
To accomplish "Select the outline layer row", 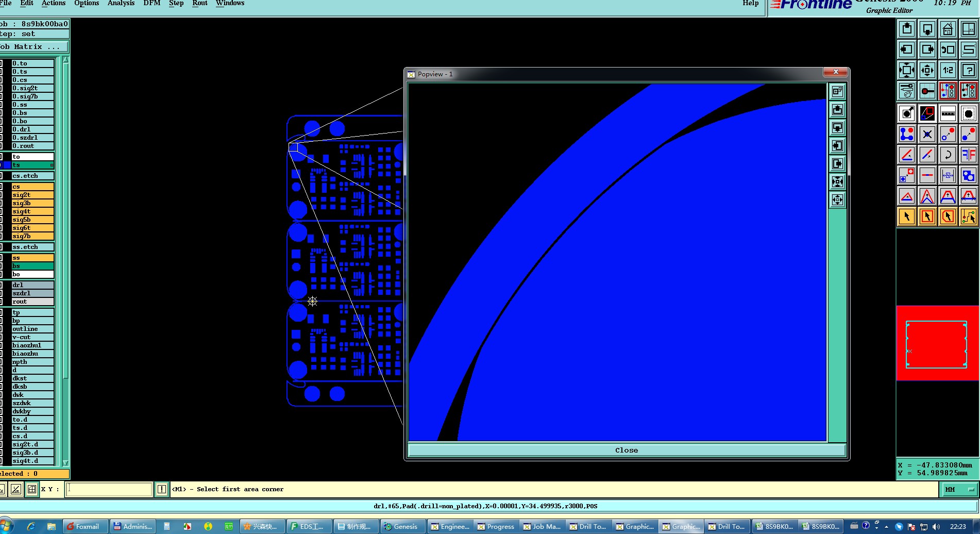I will pyautogui.click(x=32, y=329).
